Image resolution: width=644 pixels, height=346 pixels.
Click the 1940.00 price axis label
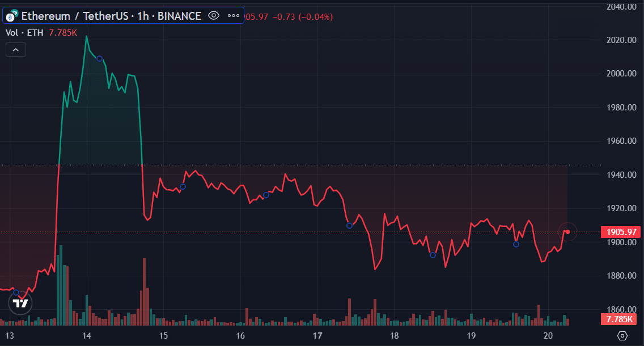click(x=621, y=175)
